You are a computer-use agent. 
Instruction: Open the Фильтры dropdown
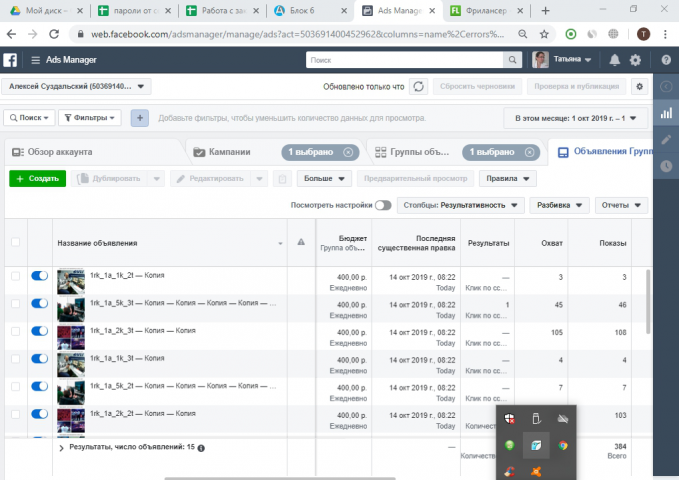click(90, 118)
